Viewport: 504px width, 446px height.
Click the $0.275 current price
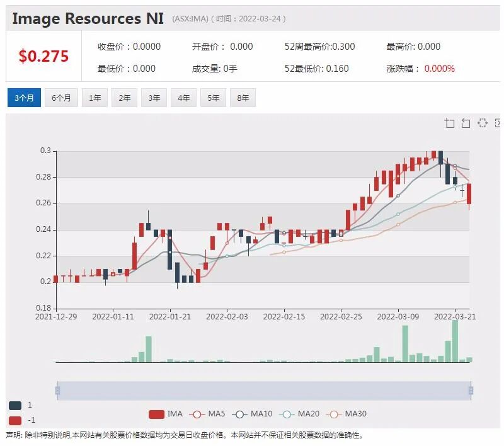tap(43, 56)
